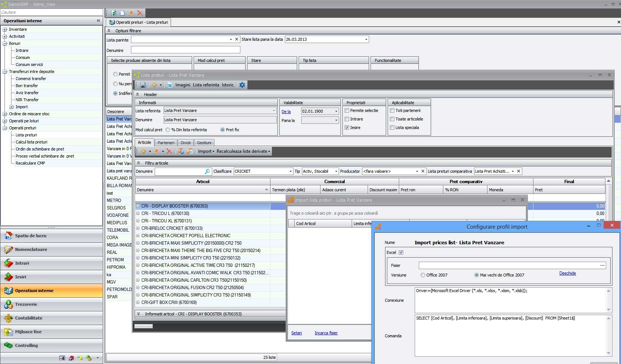The height and width of the screenshot is (364, 621).
Task: Browse for file with ellipsis button
Action: click(x=602, y=265)
